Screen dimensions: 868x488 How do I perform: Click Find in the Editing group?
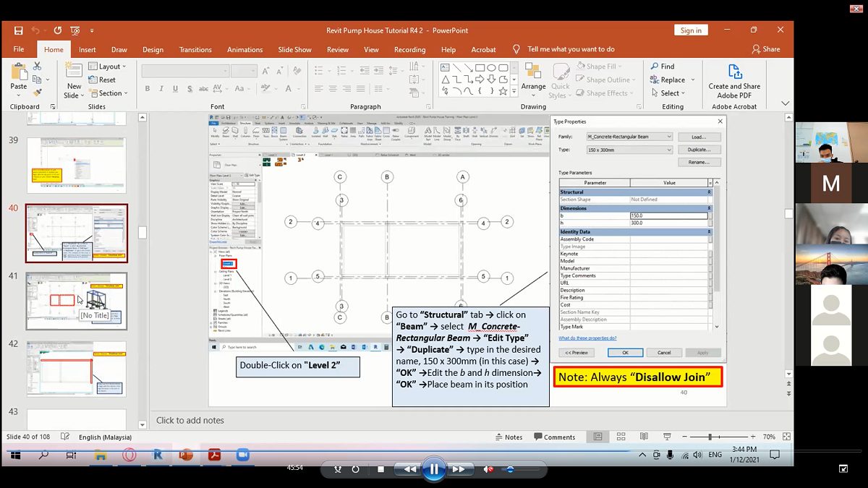663,67
